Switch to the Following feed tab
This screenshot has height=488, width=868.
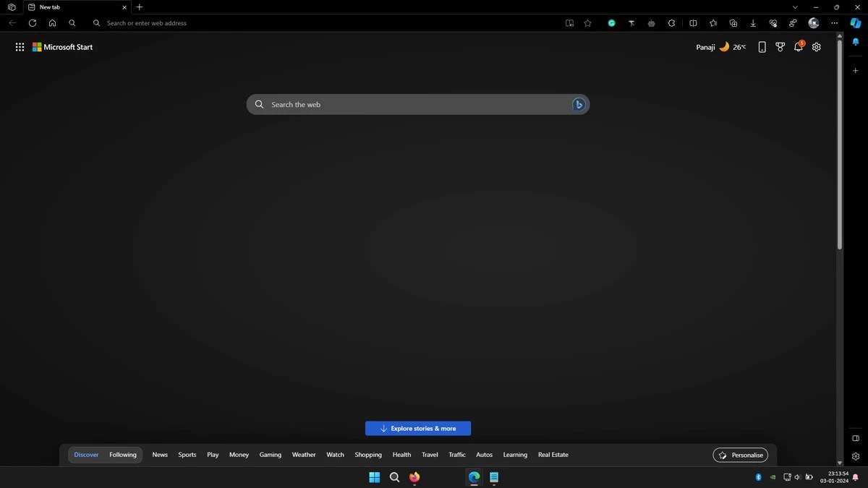click(122, 455)
